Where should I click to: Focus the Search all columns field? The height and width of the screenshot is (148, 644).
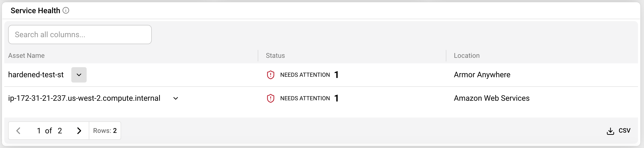coord(80,35)
